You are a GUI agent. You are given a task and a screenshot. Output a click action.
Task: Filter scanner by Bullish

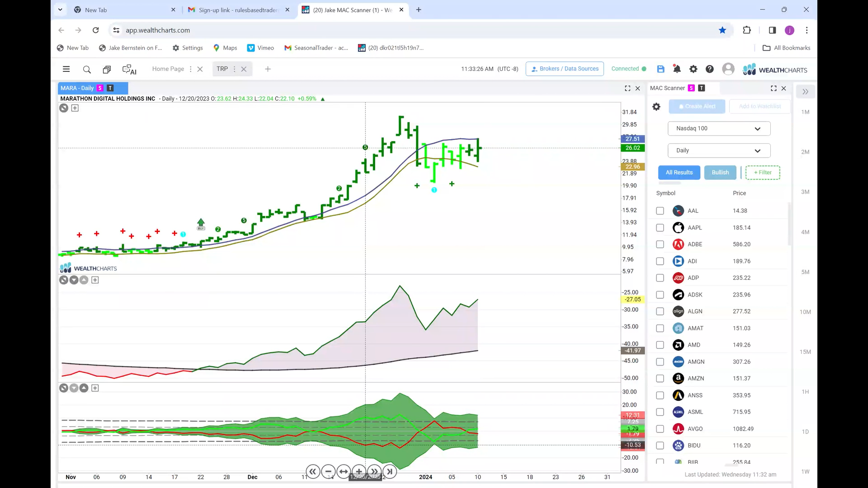720,173
